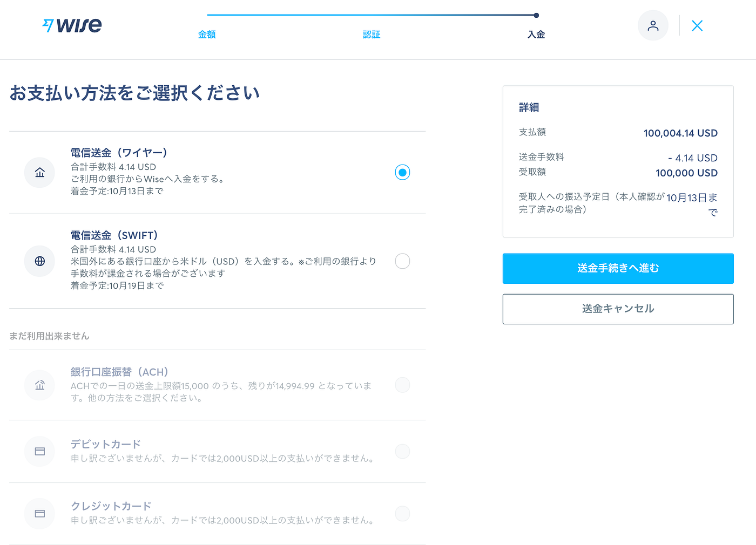Select the 電信送金（ワイヤー）radio button

402,172
